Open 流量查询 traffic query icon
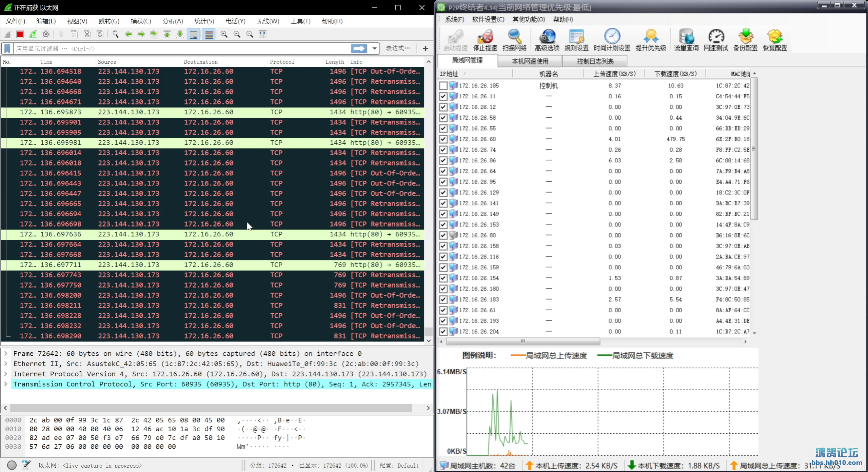Screen dimensions: 868x472 click(686, 40)
